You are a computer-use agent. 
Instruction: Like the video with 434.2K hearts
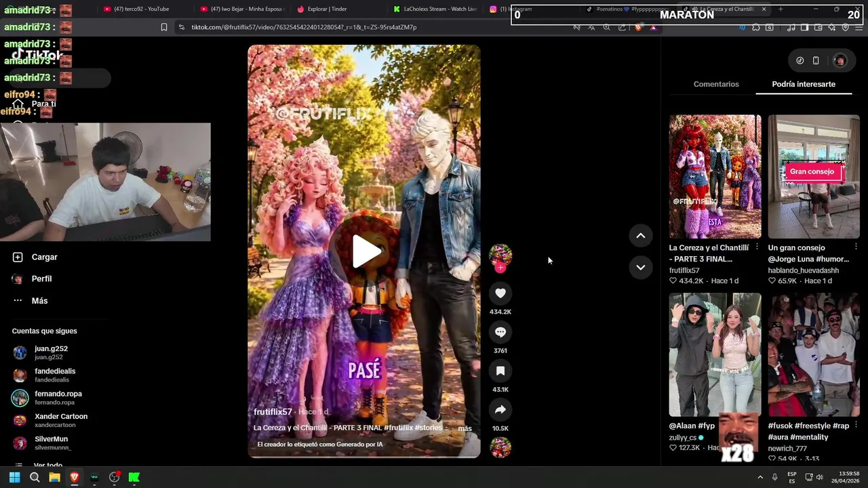click(500, 293)
